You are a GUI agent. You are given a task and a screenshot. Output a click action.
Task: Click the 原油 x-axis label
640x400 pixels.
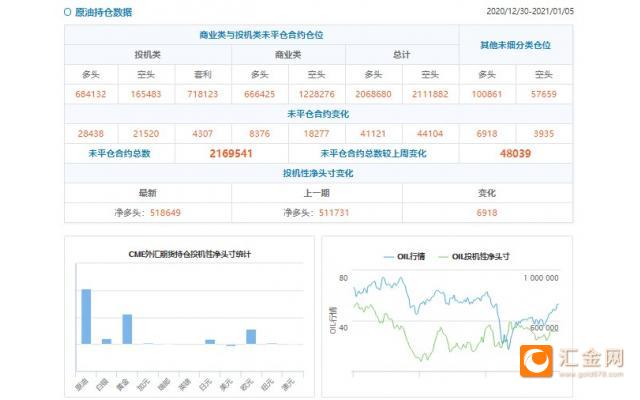pos(82,384)
